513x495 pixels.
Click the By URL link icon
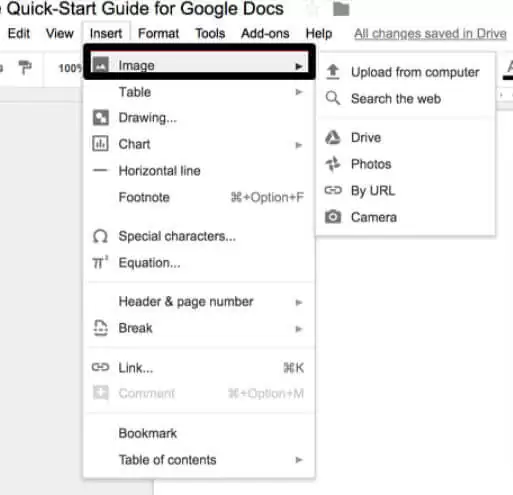tap(333, 190)
